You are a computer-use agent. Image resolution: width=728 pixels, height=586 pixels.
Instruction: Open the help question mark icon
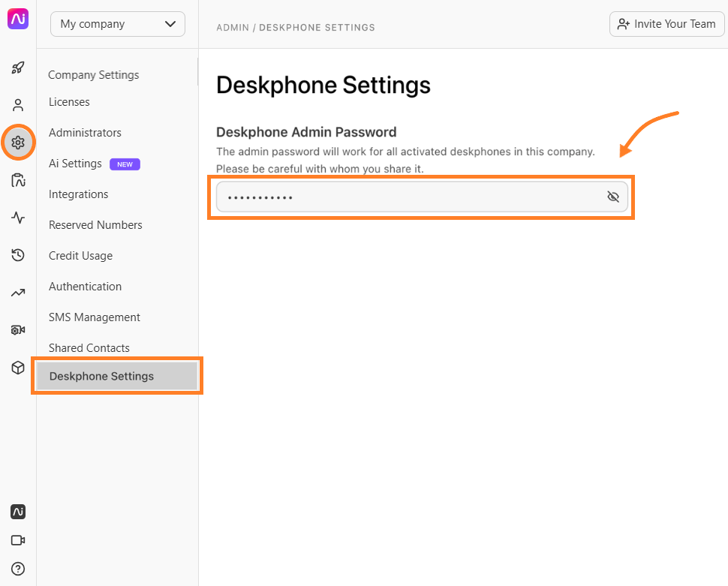click(18, 569)
